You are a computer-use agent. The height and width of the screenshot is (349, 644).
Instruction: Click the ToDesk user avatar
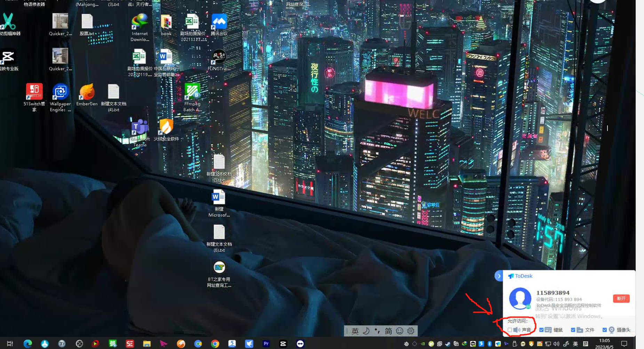[520, 298]
